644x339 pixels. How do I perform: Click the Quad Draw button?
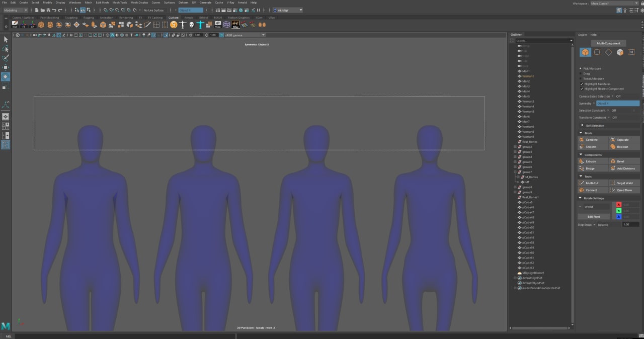point(624,190)
